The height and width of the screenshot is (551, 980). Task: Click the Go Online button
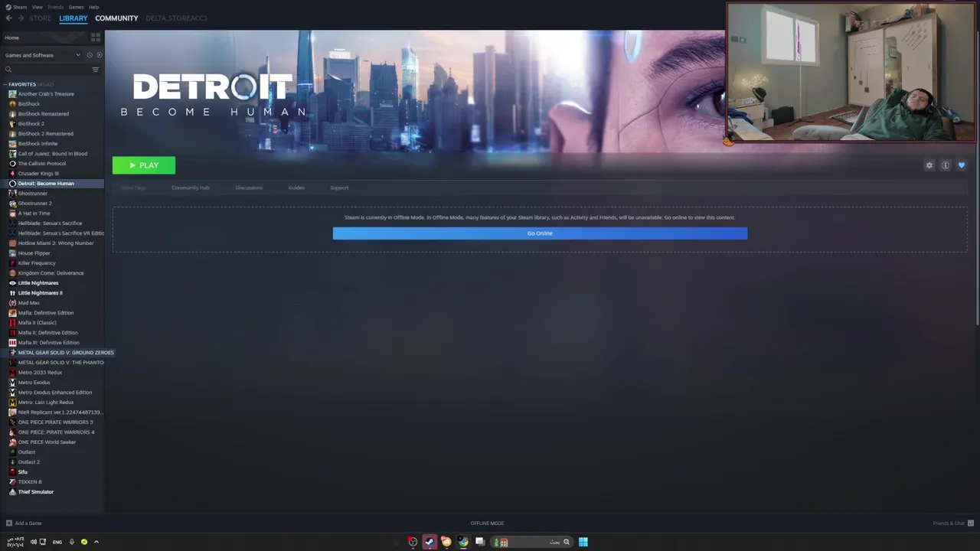point(540,233)
